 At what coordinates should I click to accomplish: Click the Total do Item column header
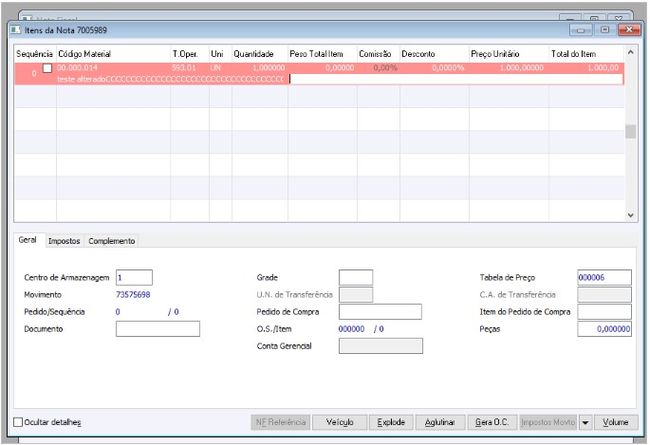click(587, 54)
